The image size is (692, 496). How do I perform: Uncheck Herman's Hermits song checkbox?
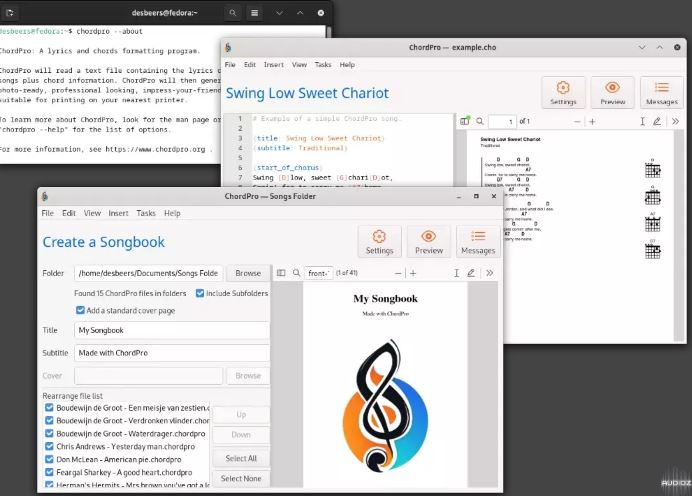click(49, 484)
